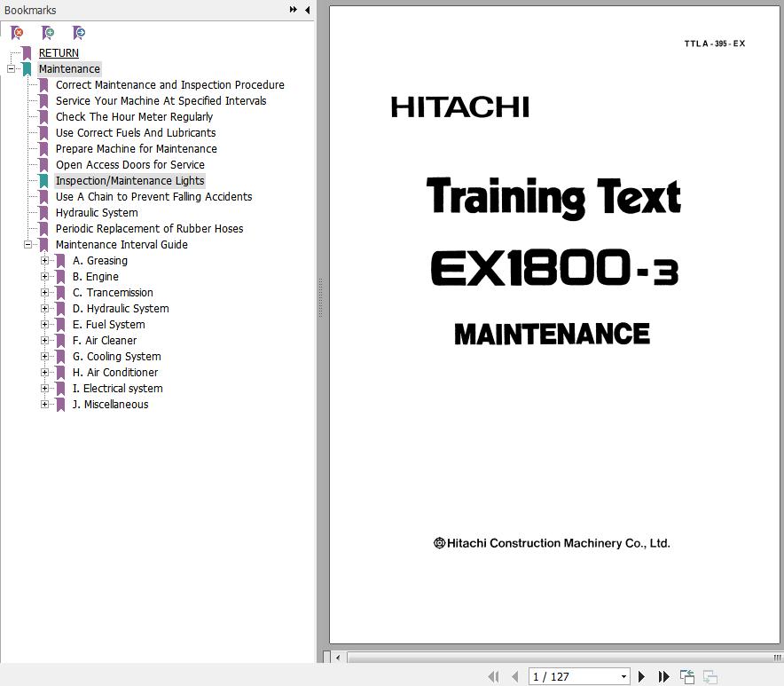Click the delete bookmark icon
The width and height of the screenshot is (784, 686).
[17, 33]
